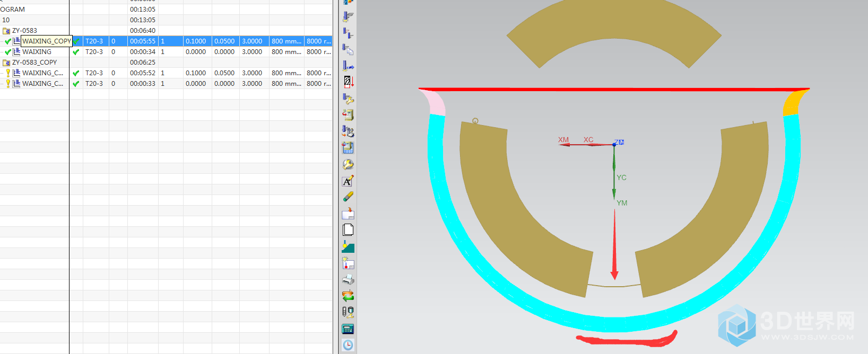The image size is (868, 354).
Task: Click the green toolpath checkmark in the 00:00:33 row
Action: (x=76, y=84)
